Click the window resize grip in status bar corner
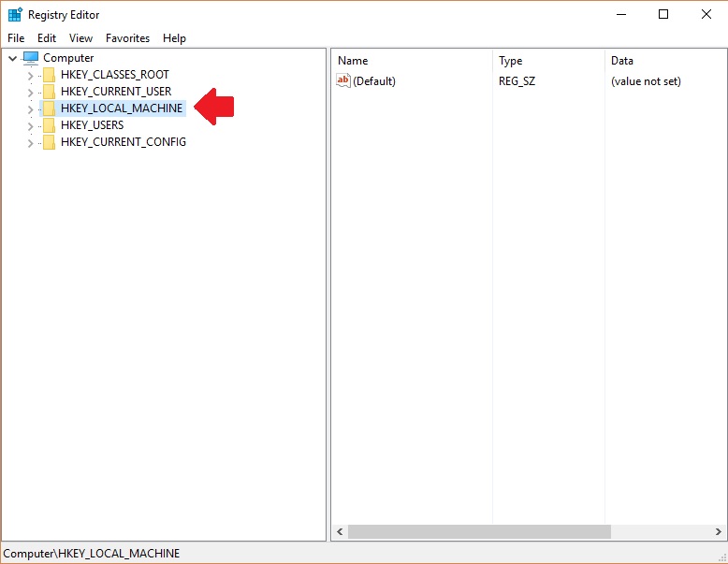Image resolution: width=728 pixels, height=564 pixels. click(x=722, y=557)
